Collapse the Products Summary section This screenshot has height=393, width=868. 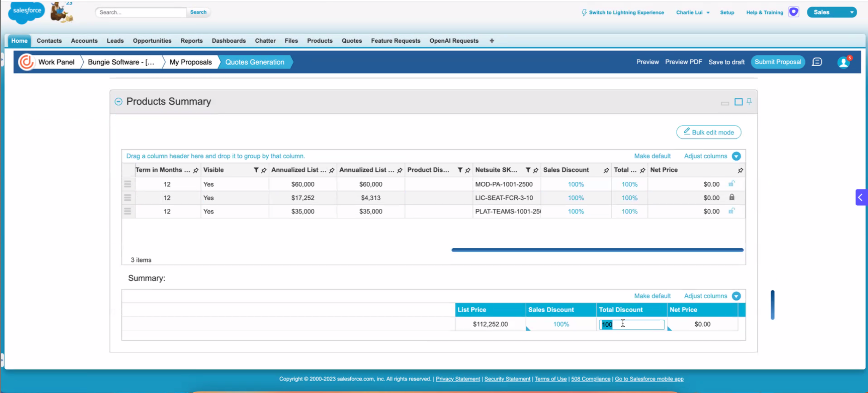point(118,102)
